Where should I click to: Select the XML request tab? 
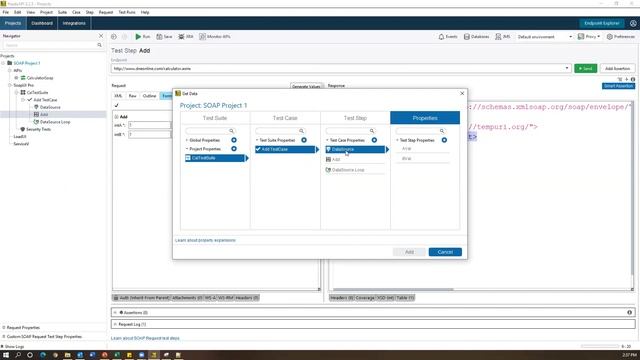(118, 96)
